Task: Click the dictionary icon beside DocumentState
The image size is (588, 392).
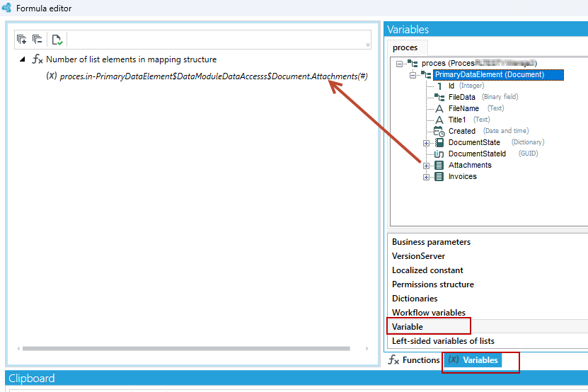Action: tap(439, 142)
